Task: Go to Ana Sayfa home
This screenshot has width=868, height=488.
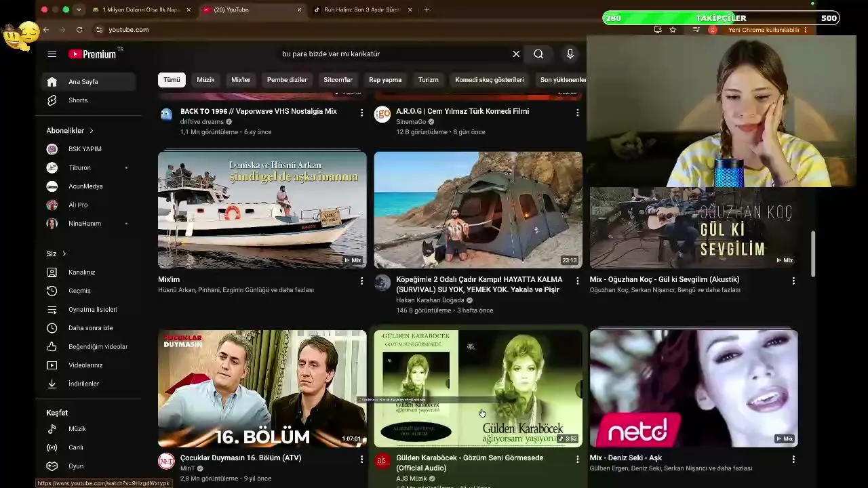Action: coord(88,82)
